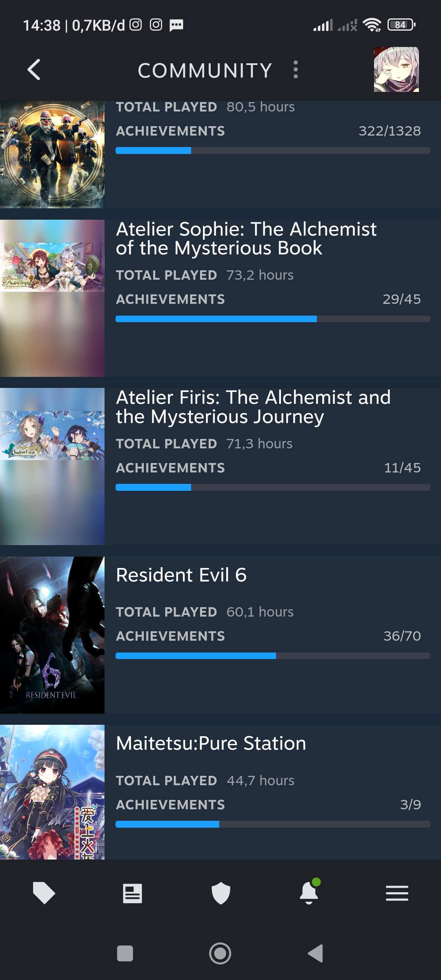441x980 pixels.
Task: Tap the Resident Evil 6 cover art
Action: (x=52, y=635)
